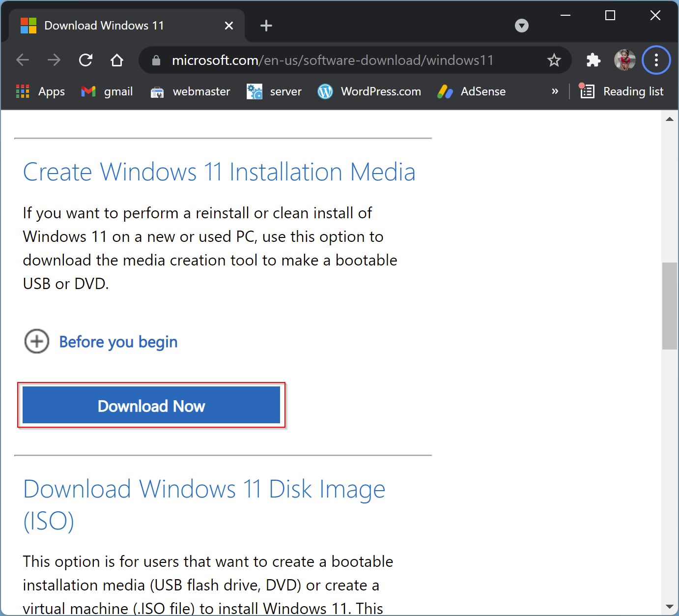This screenshot has width=679, height=616.
Task: Close the Download Windows 11 tab
Action: pos(229,26)
